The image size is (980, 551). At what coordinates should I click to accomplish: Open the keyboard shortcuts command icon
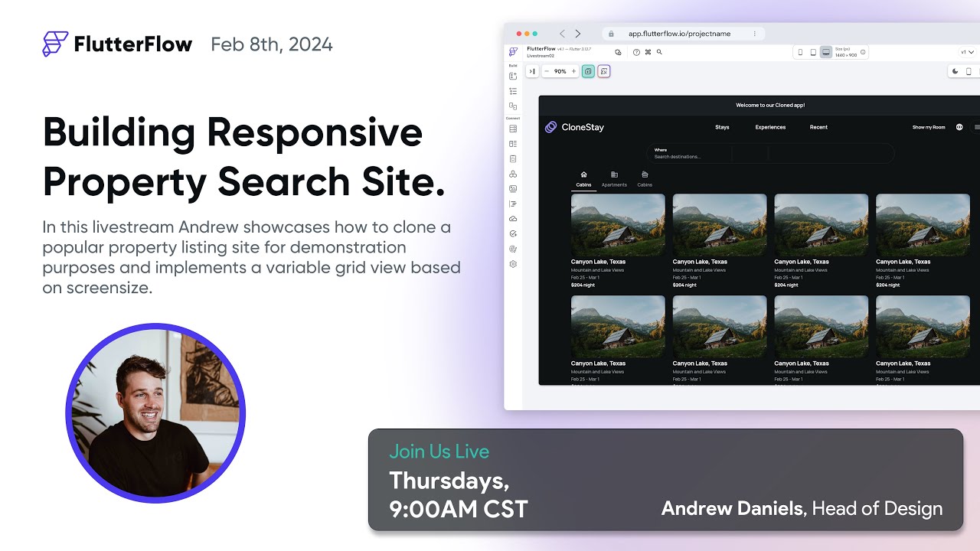648,52
